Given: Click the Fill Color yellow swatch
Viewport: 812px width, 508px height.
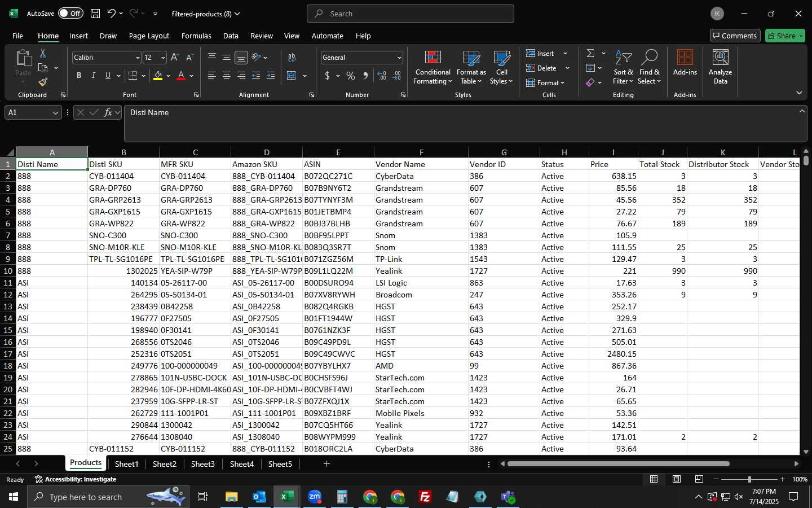Looking at the screenshot, I should click(158, 76).
